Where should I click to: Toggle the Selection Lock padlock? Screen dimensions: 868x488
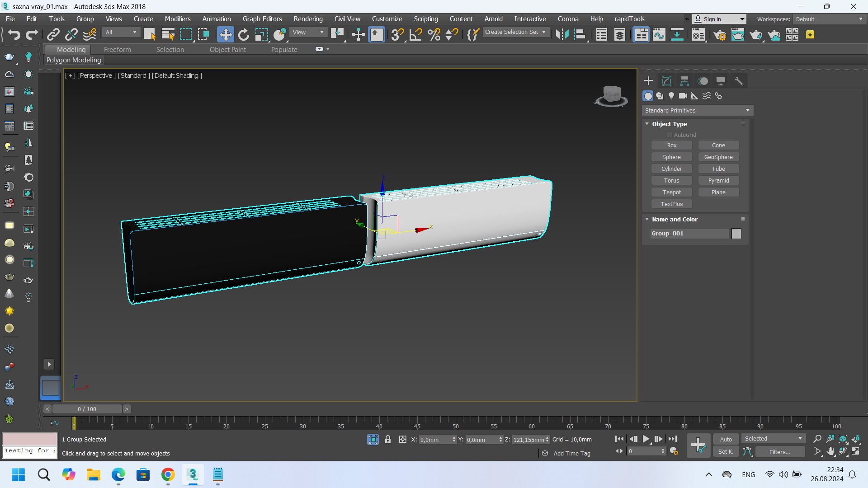point(388,439)
